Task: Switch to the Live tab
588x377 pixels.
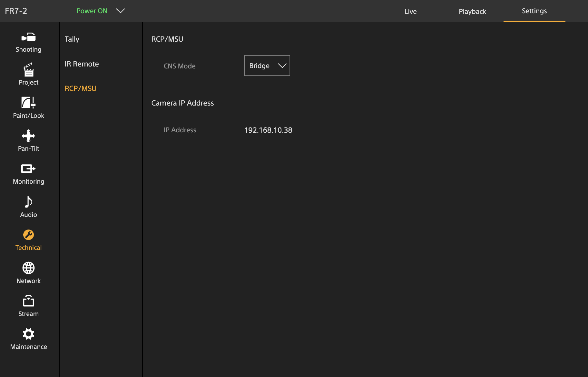Action: pyautogui.click(x=411, y=11)
